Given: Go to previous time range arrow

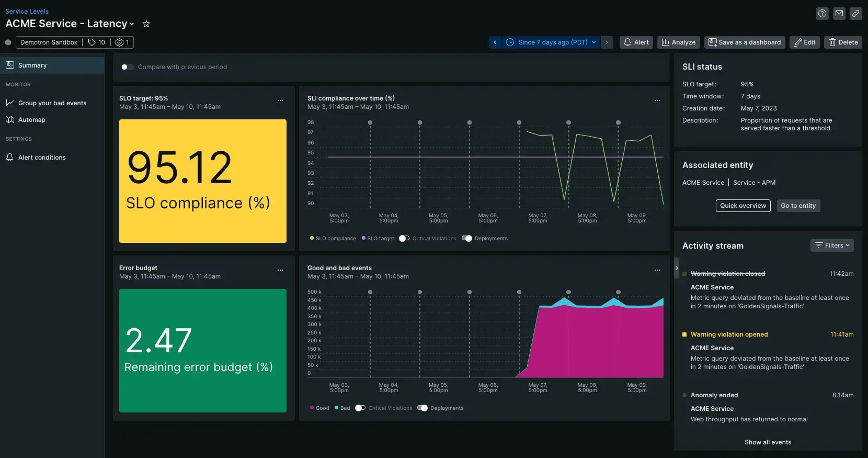Looking at the screenshot, I should pos(495,42).
